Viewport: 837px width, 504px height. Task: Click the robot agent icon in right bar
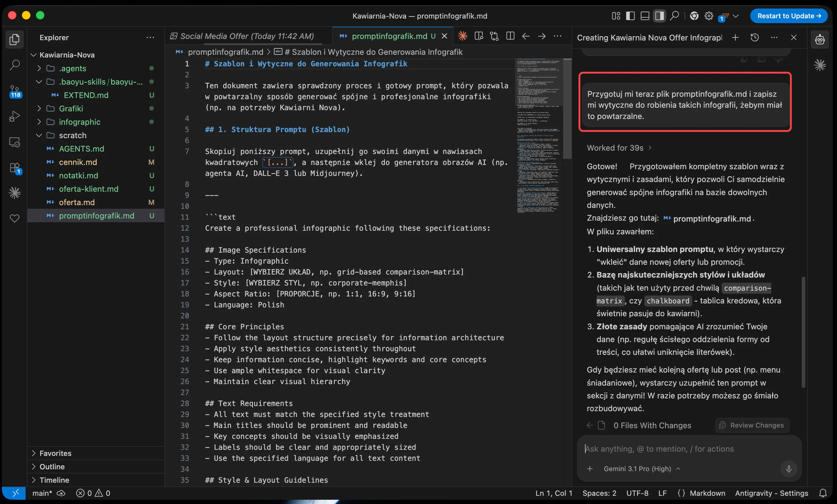820,39
